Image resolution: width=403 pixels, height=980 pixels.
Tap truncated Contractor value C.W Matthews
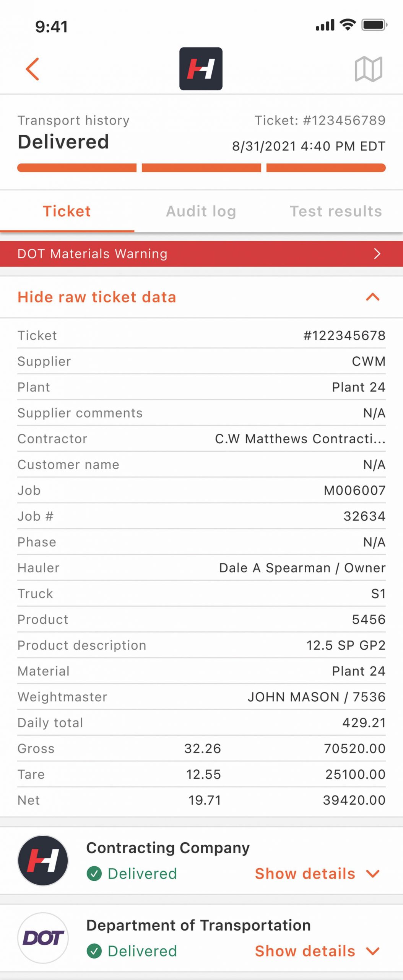point(300,439)
